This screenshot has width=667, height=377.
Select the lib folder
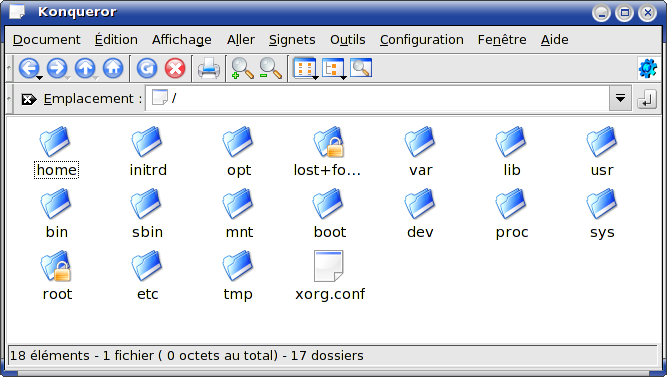[x=511, y=152]
